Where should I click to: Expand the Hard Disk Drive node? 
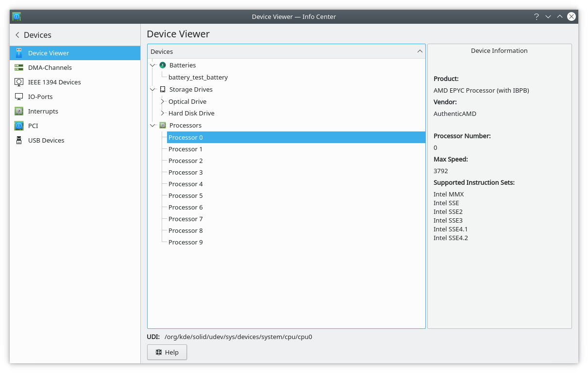163,113
